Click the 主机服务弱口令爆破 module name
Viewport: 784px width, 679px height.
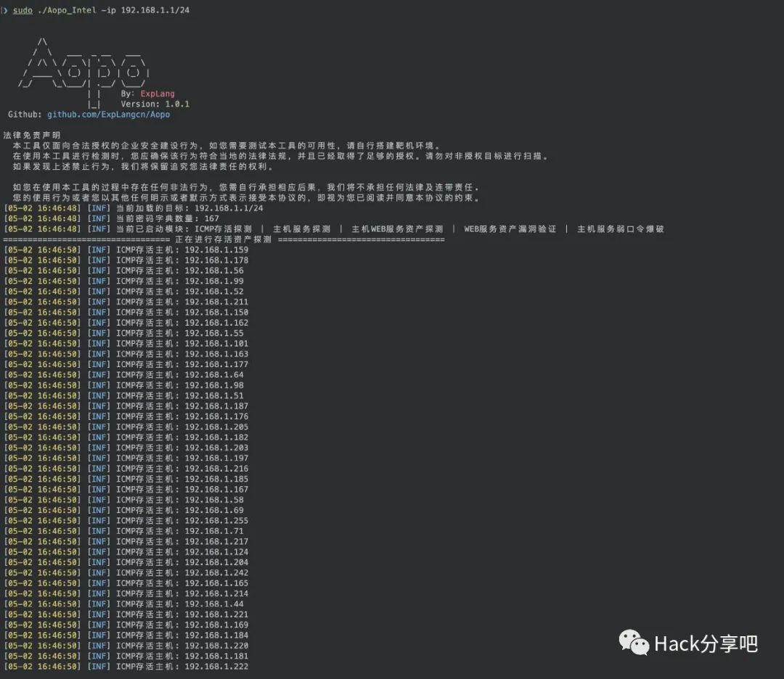[621, 229]
